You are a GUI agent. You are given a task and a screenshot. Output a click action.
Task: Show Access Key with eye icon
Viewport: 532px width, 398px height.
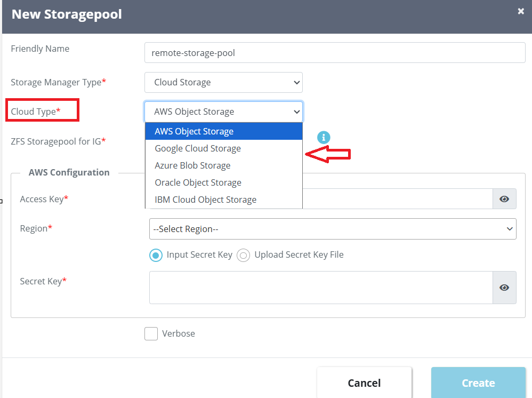504,199
